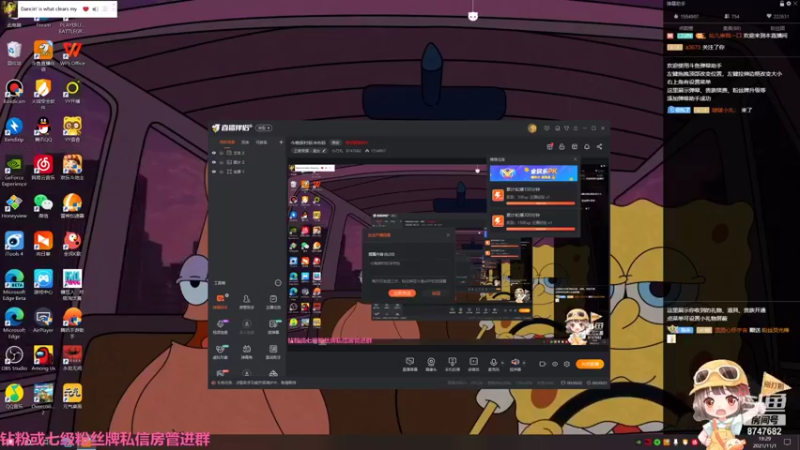Toggle lock on the third source layer
The image size is (800, 450).
(221, 172)
